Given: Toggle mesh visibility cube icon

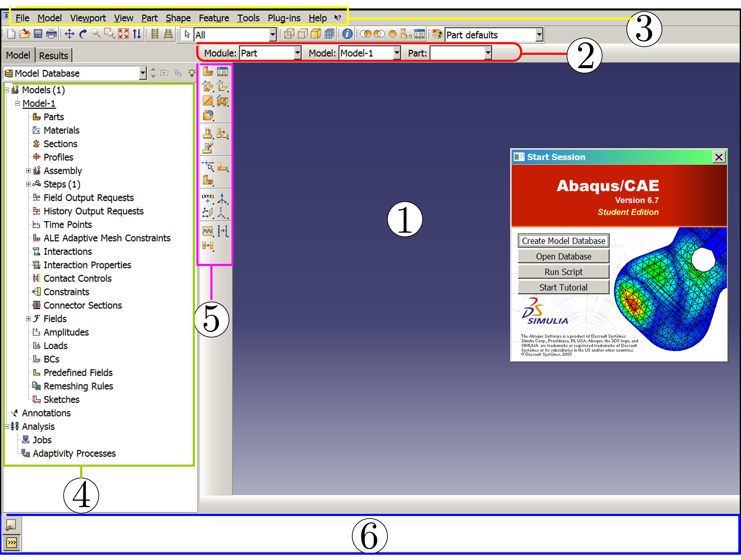Looking at the screenshot, I should [x=330, y=34].
